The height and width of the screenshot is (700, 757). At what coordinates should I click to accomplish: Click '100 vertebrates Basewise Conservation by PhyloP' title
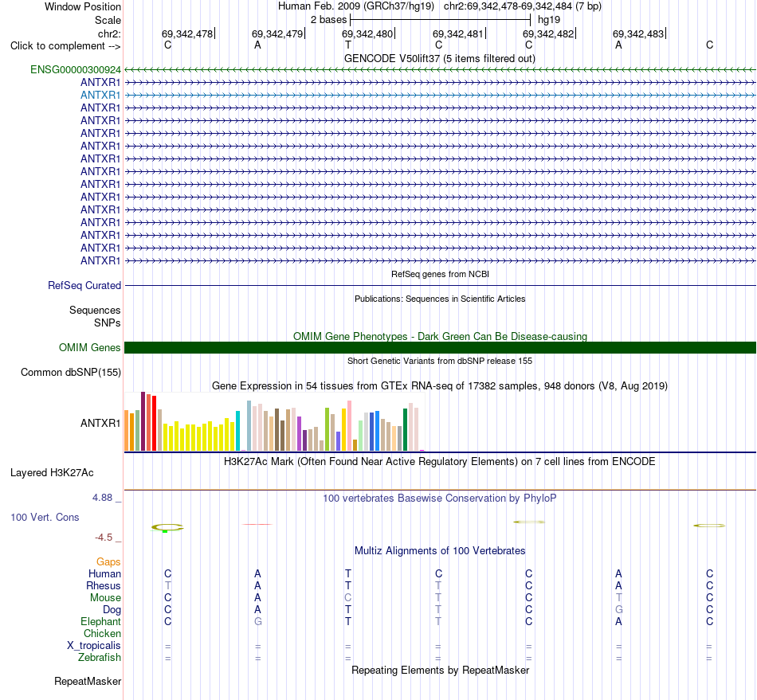(x=439, y=498)
